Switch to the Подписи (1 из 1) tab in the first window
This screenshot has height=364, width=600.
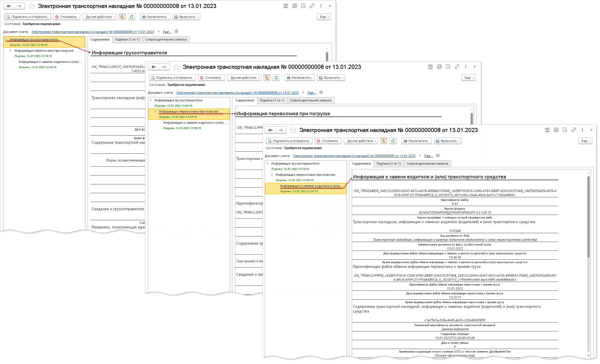click(x=127, y=40)
